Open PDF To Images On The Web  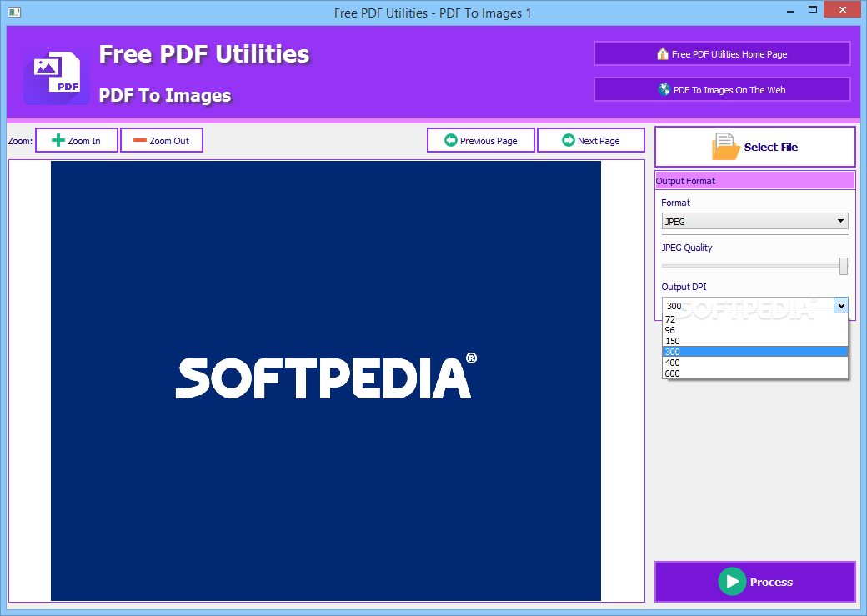[x=722, y=90]
